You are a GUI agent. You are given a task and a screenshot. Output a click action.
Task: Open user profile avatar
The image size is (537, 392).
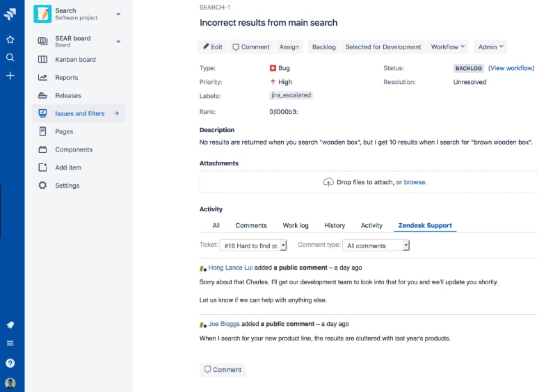coord(10,383)
